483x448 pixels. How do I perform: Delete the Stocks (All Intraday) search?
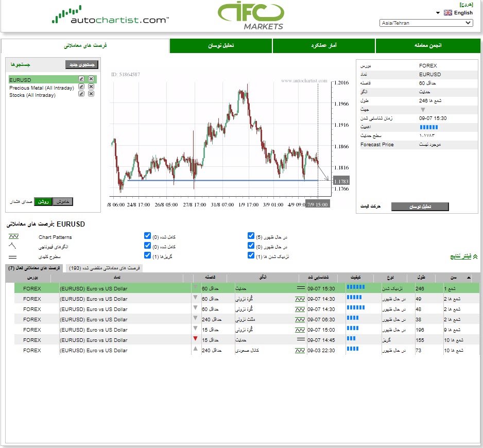click(91, 94)
